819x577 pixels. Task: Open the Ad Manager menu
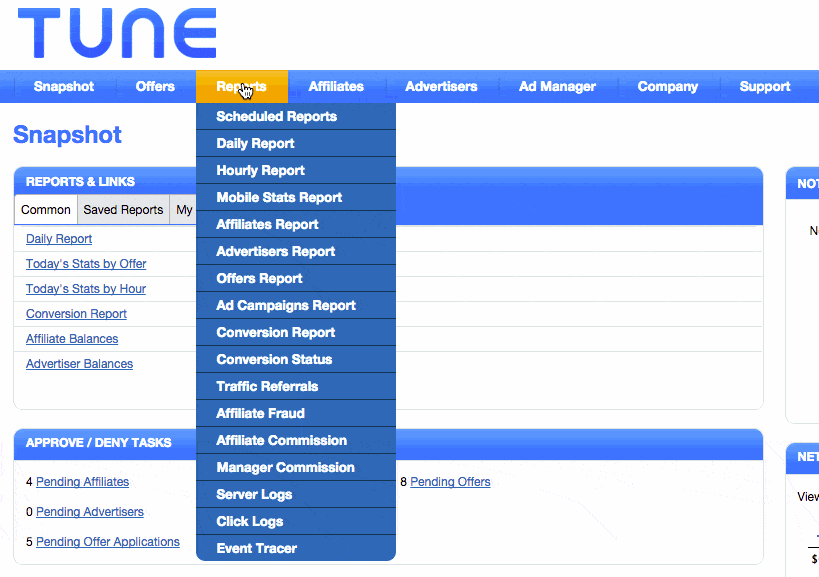click(557, 87)
